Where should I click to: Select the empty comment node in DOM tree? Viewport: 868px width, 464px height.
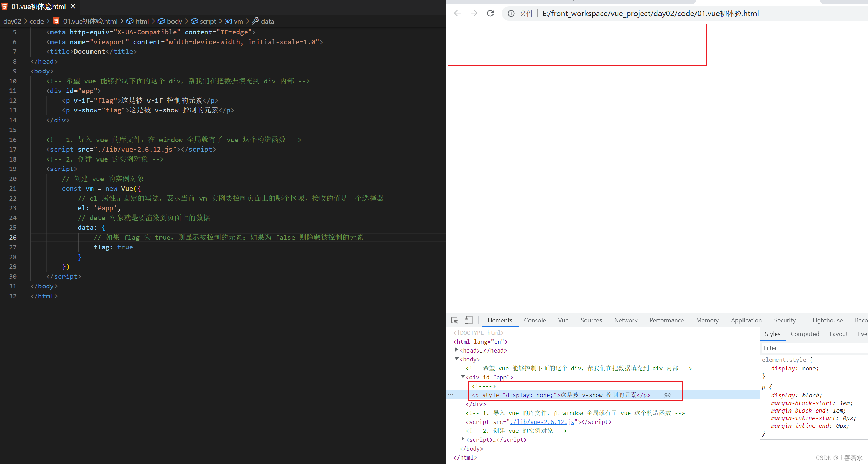point(483,386)
